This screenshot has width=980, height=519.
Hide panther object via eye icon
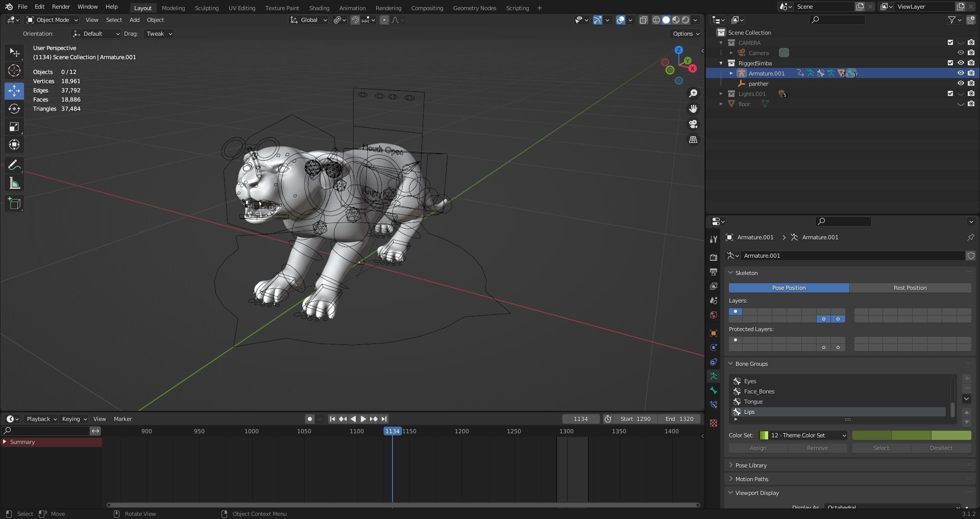961,84
